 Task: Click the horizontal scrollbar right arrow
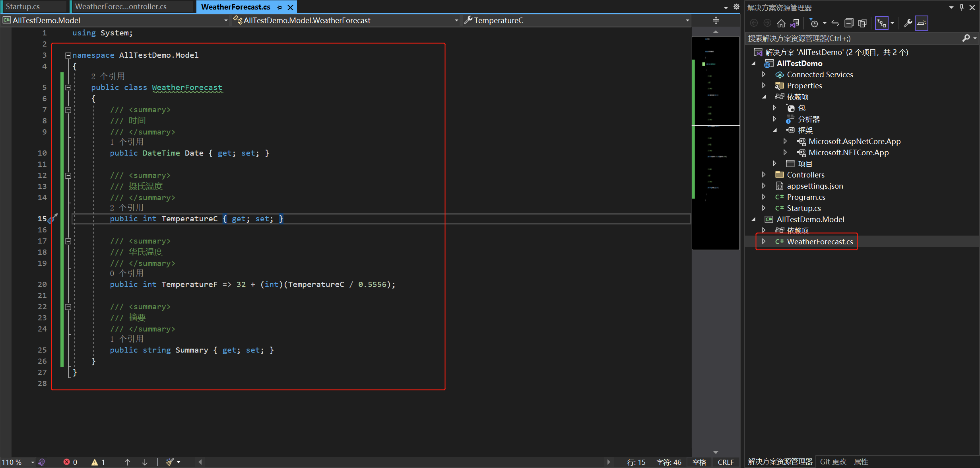[608, 462]
